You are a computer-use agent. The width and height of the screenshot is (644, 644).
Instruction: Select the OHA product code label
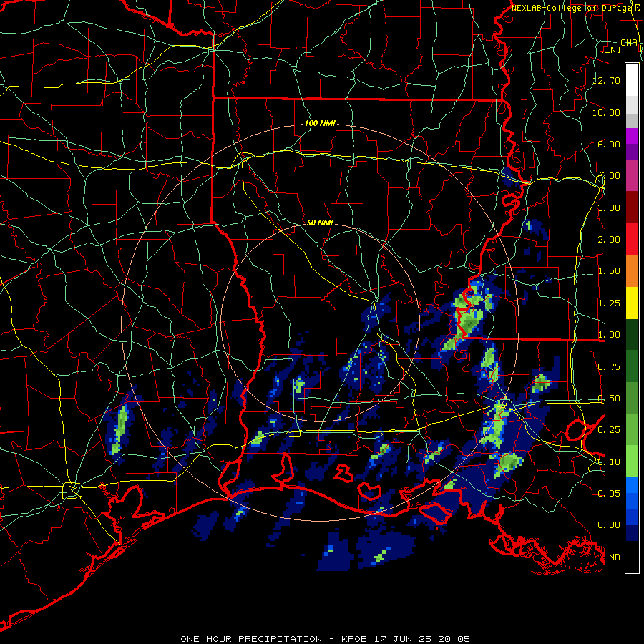coord(629,43)
